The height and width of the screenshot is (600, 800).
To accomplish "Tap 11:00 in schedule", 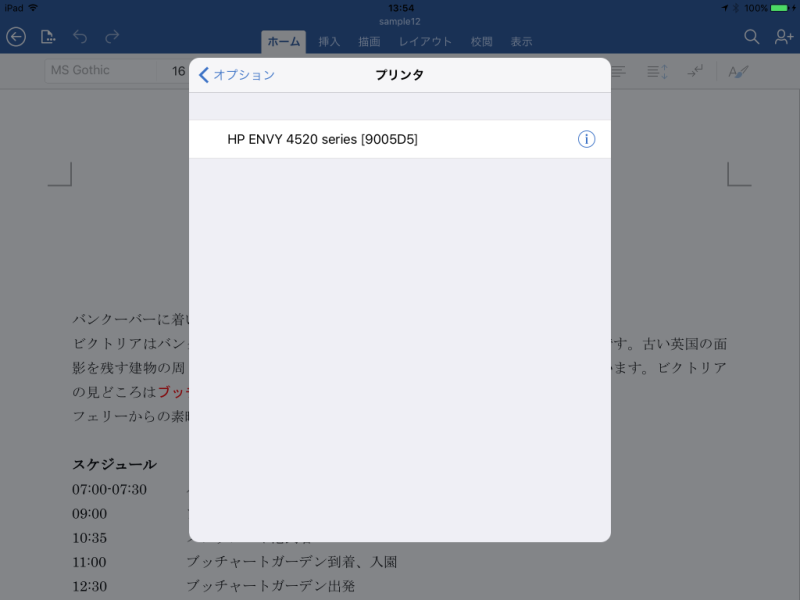I will click(x=89, y=562).
